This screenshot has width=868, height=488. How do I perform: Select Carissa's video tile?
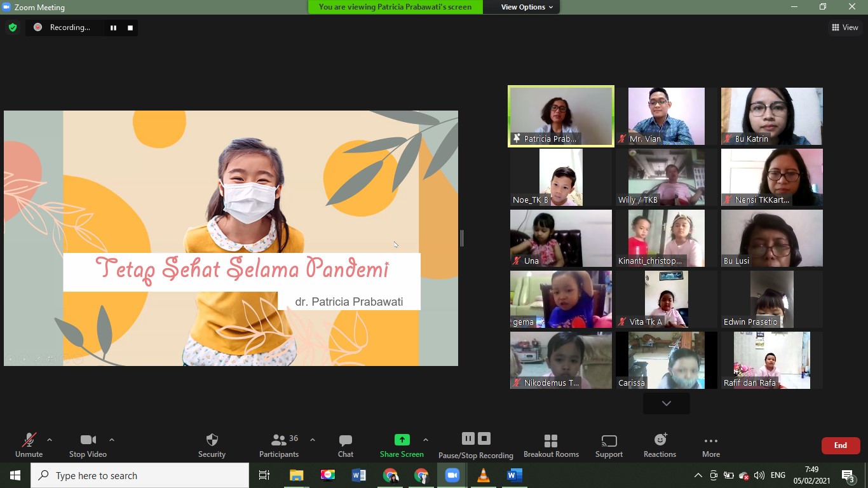tap(667, 360)
